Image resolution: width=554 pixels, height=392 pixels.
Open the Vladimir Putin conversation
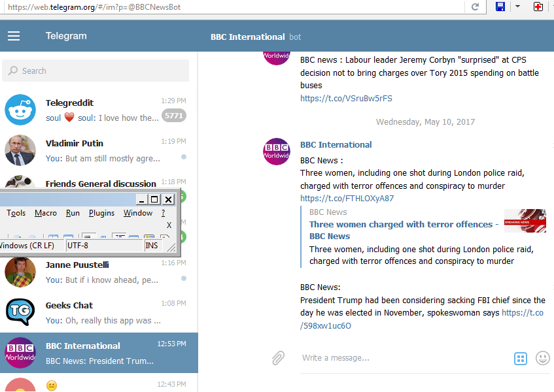[99, 150]
